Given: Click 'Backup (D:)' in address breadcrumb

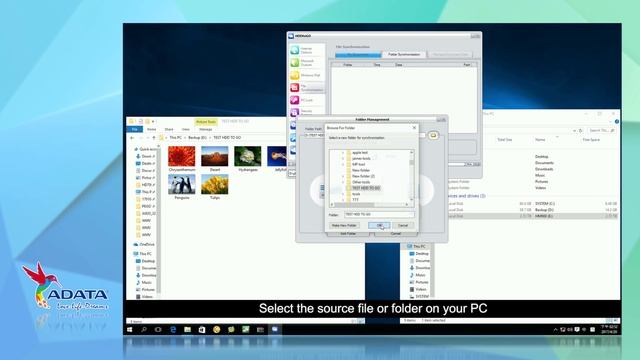Looking at the screenshot, I should coord(198,138).
